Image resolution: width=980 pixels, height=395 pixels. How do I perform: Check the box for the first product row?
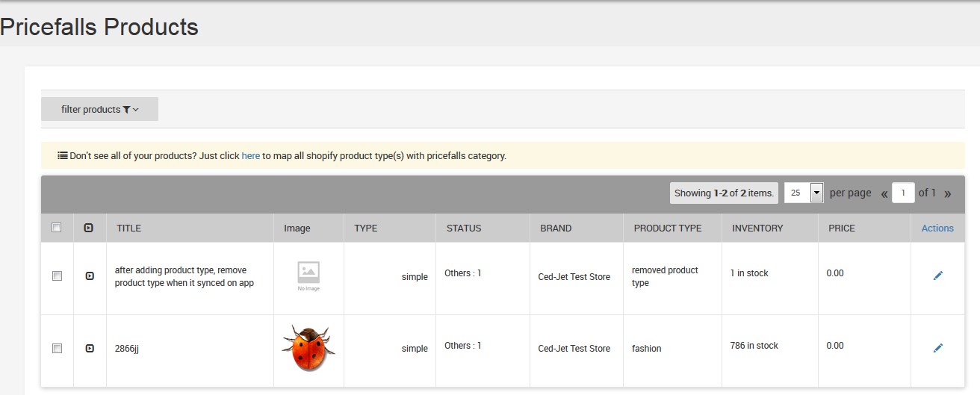pyautogui.click(x=57, y=276)
